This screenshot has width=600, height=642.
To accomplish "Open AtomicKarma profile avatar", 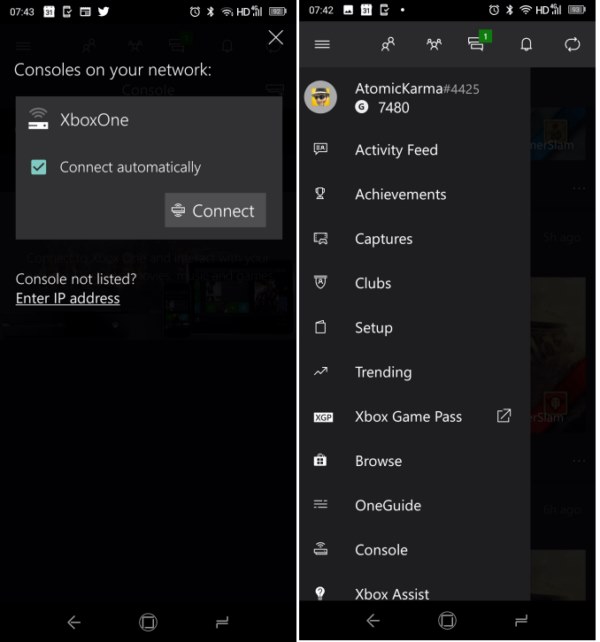I will pyautogui.click(x=320, y=97).
